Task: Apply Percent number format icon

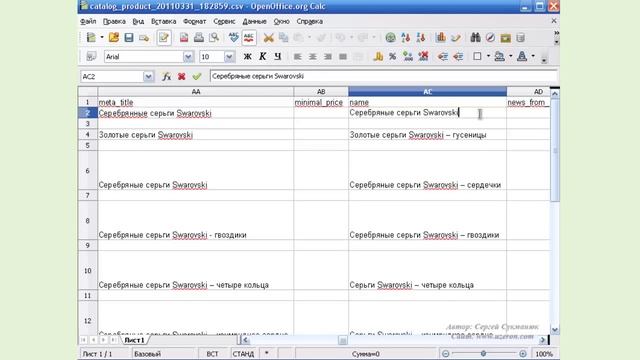Action: [393, 56]
